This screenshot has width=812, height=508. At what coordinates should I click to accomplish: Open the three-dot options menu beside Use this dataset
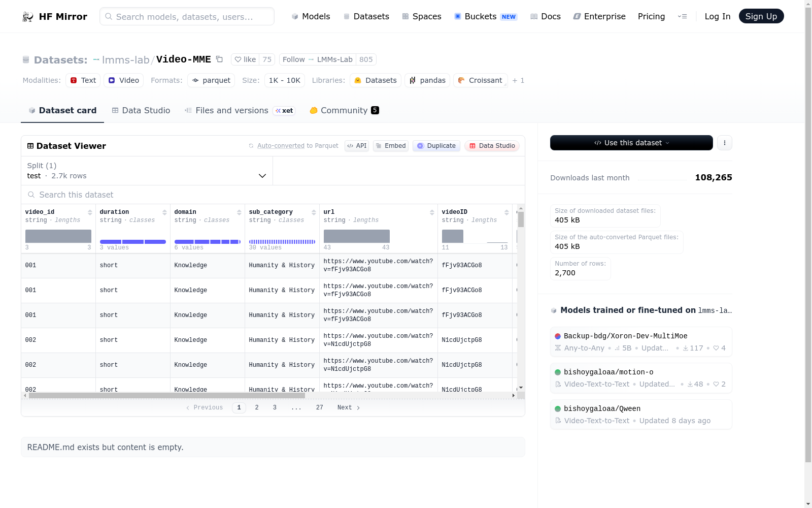[725, 143]
